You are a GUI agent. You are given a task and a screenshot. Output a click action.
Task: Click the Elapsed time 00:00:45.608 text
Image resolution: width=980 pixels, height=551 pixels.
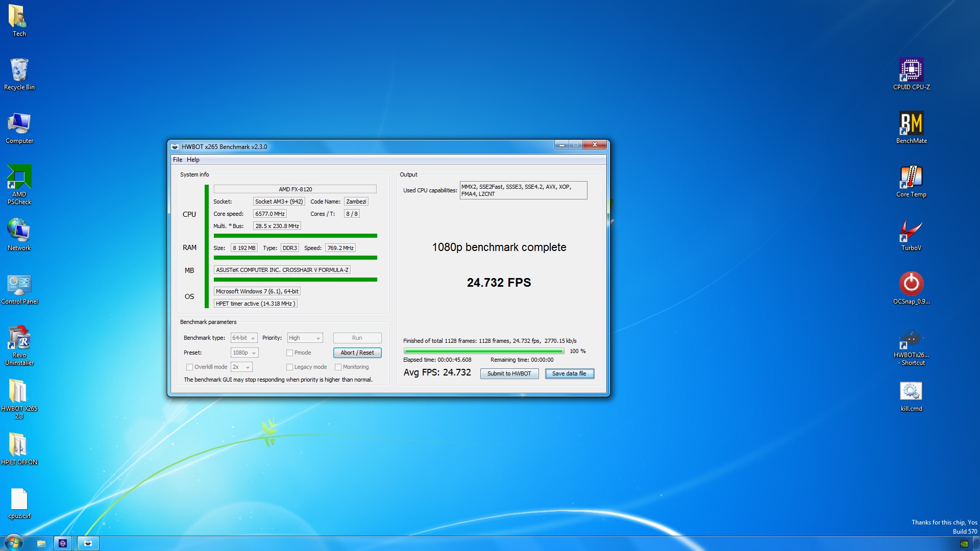pos(437,360)
